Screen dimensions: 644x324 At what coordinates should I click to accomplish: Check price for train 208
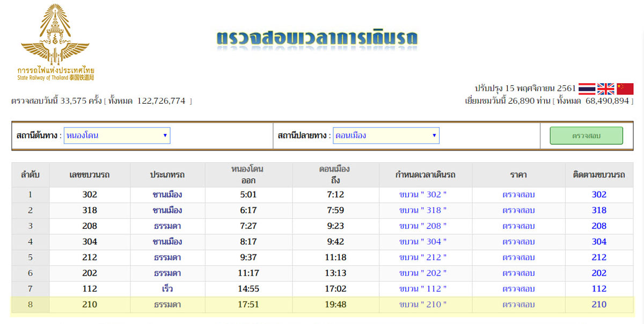coord(518,226)
